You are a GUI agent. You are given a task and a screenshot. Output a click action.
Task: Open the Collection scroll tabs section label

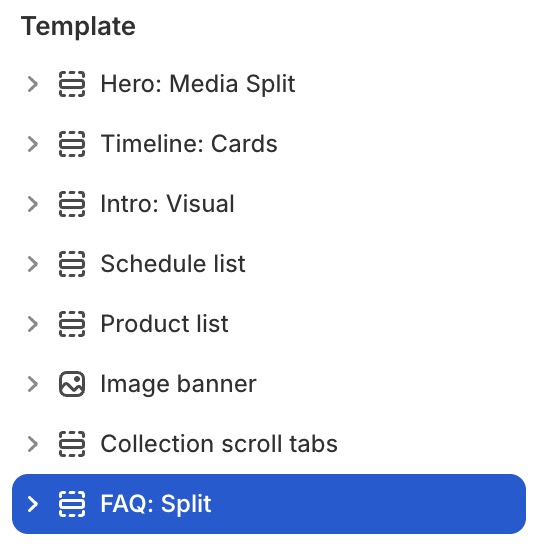click(219, 444)
